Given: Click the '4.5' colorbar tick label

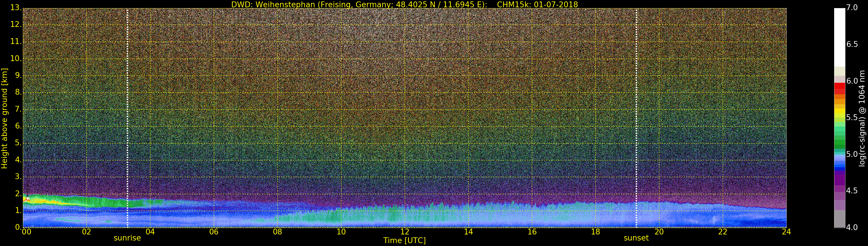Looking at the screenshot, I should [852, 191].
